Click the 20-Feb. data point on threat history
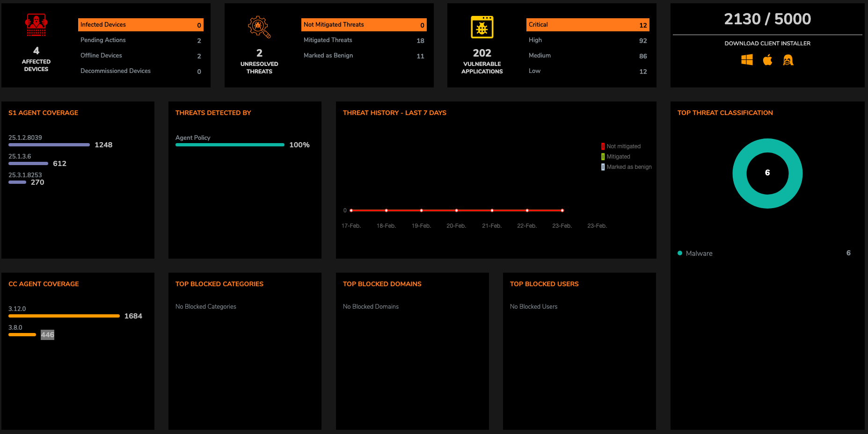 456,210
